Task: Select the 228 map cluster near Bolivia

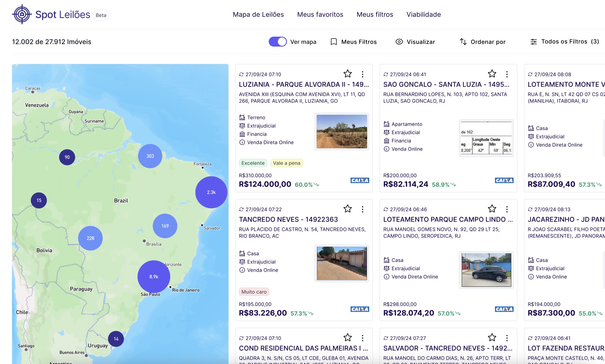Action: click(90, 238)
